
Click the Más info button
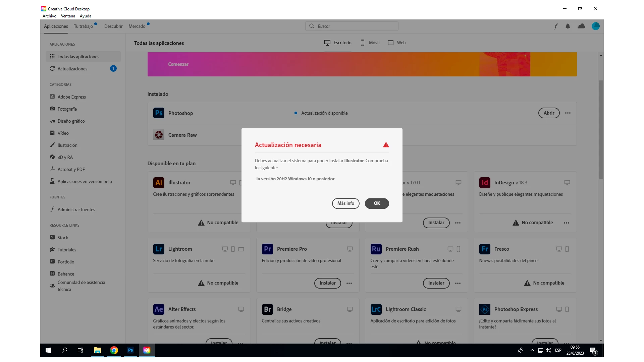[345, 203]
